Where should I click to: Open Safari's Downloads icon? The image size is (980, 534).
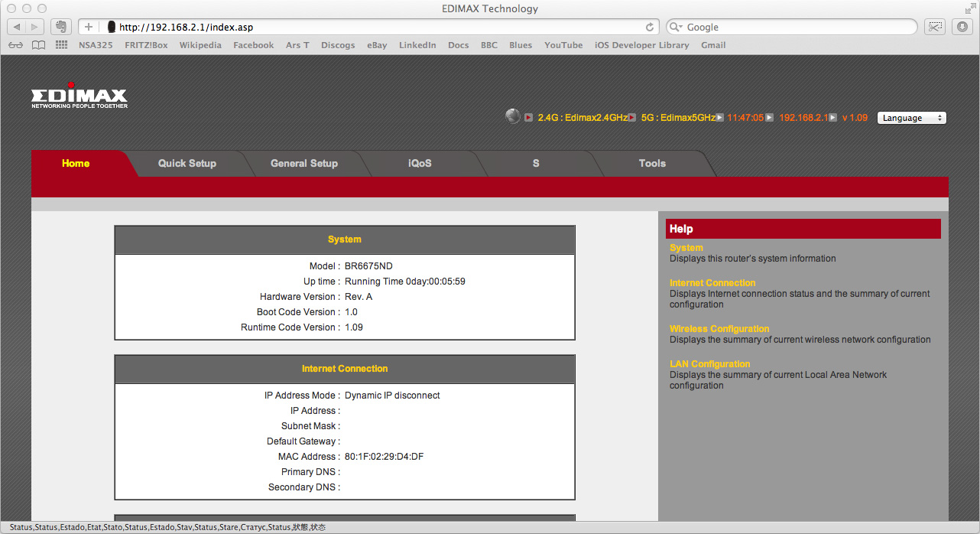(962, 26)
